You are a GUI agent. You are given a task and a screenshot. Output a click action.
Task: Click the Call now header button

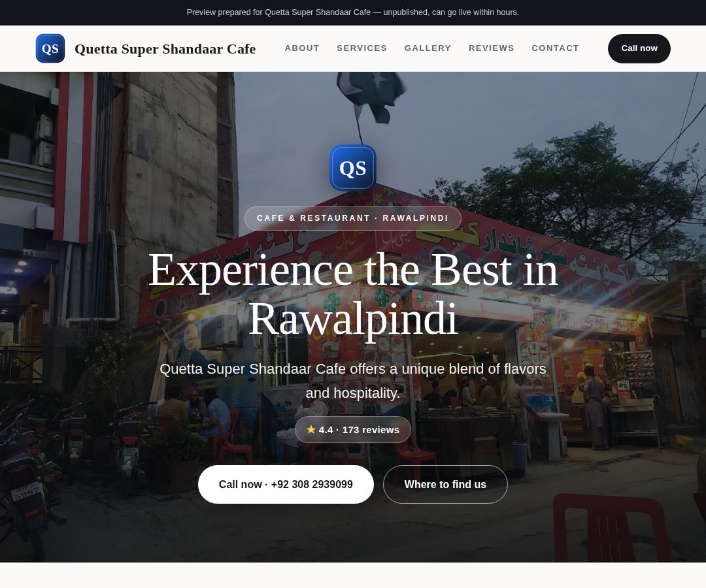click(x=639, y=48)
